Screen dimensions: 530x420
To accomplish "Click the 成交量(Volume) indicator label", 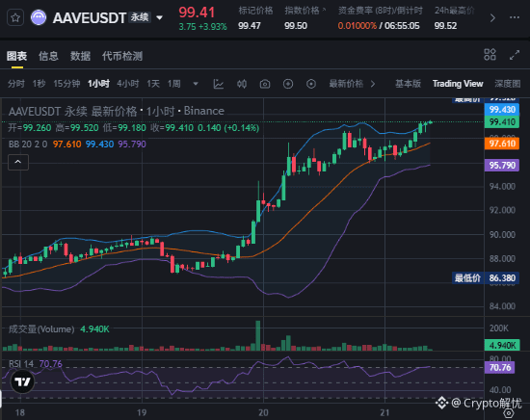I will click(41, 329).
